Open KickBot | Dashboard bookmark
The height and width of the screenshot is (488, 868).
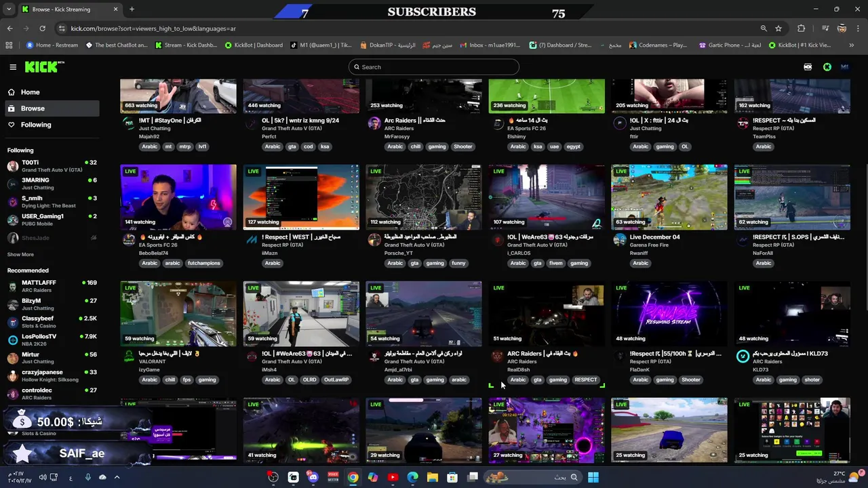[x=254, y=45]
